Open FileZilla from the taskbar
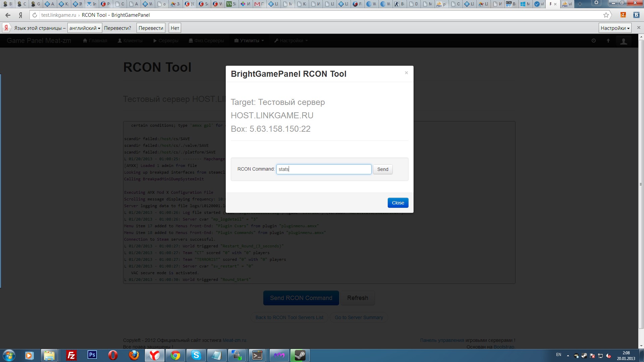 (x=71, y=355)
